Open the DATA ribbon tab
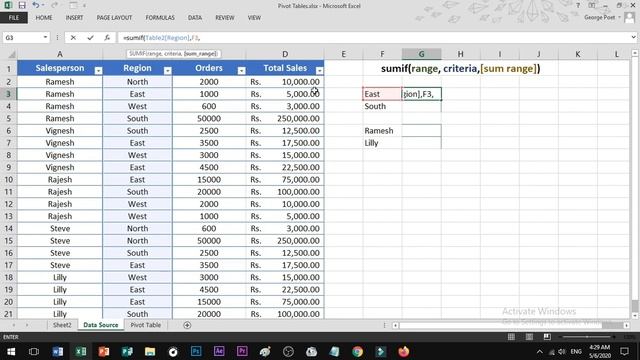 pyautogui.click(x=195, y=18)
